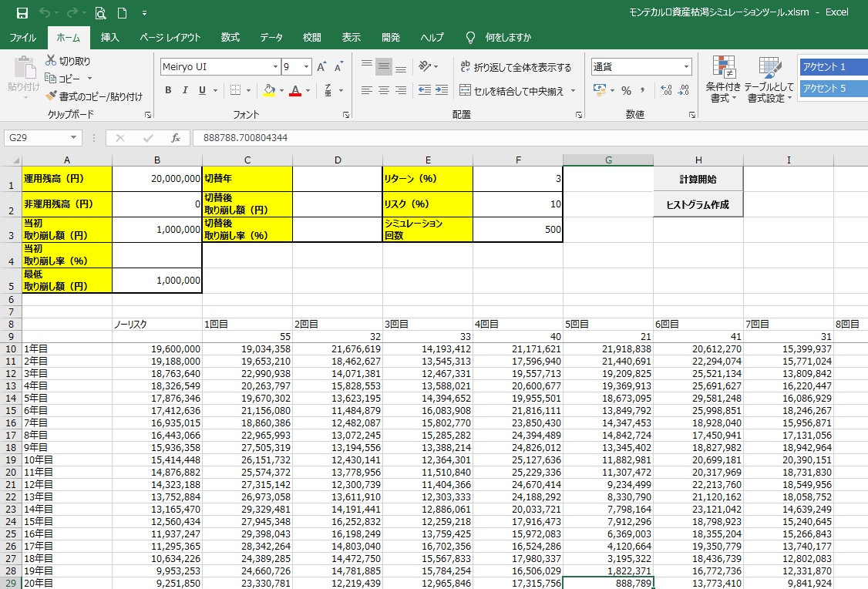
Task: Apply the アクセント 1 cell style
Action: (833, 66)
